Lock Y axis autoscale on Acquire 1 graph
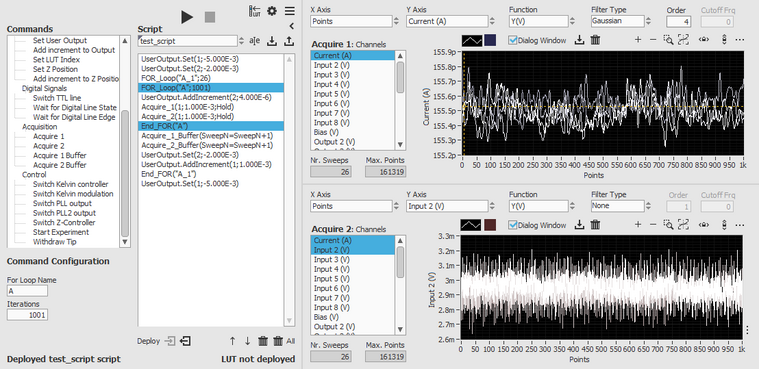Screen dimensions: 759x369 tap(724, 40)
